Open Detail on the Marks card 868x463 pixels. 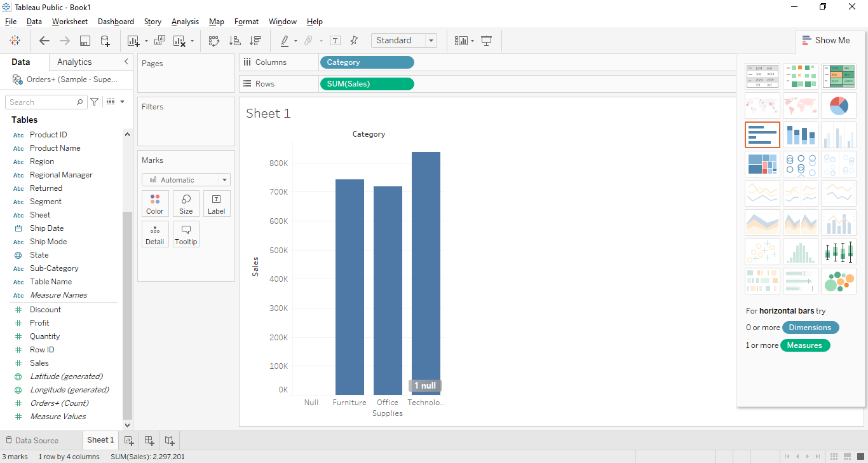(155, 234)
